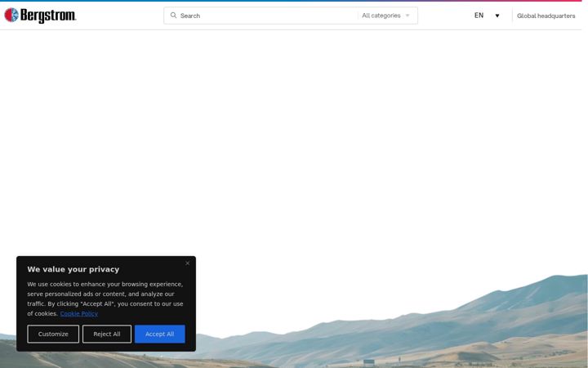Screen dimensions: 588x368
Task: Open the All categories dropdown
Action: tap(385, 16)
